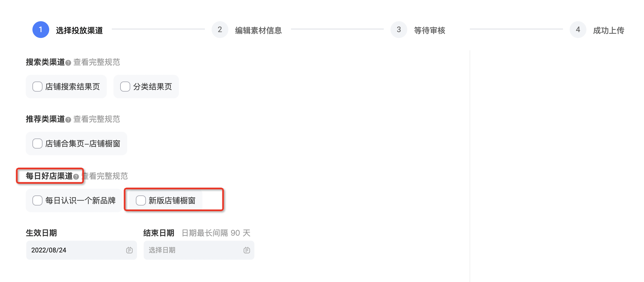Enable 店铺合集页–店铺橱窗 checkbox
The width and height of the screenshot is (644, 282).
(37, 144)
